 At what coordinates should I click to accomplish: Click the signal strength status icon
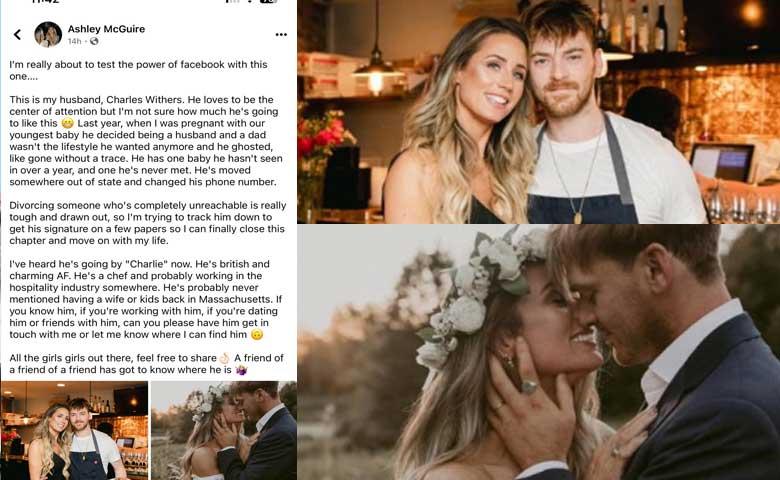pyautogui.click(x=232, y=1)
